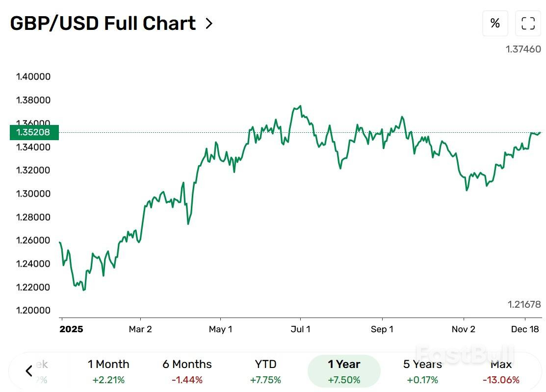Switch to the YTD timeframe
The image size is (546, 392).
click(265, 370)
